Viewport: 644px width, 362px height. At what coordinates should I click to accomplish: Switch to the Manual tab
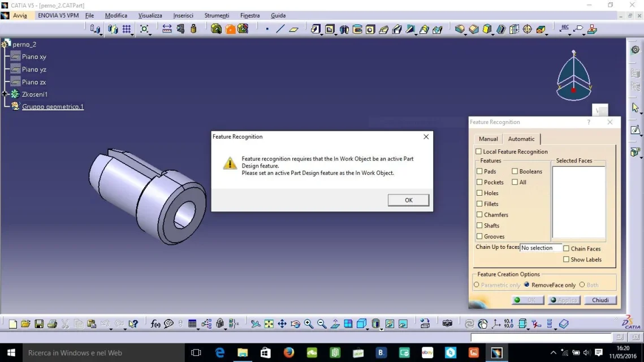488,139
